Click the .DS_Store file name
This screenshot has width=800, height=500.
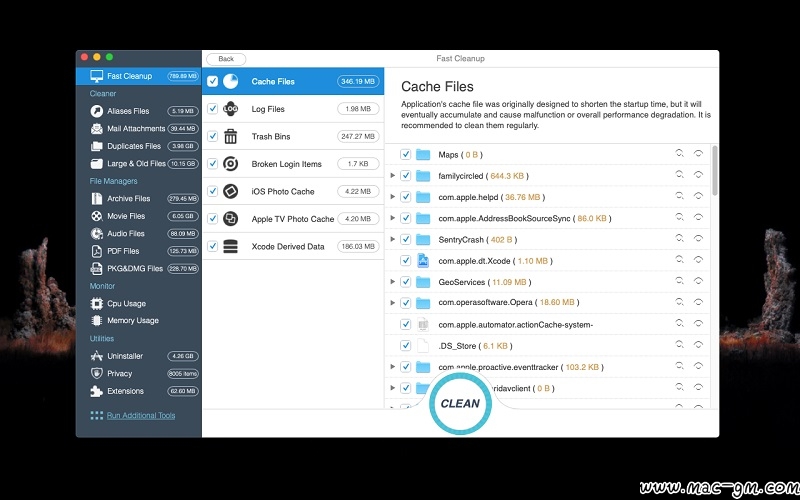point(457,346)
